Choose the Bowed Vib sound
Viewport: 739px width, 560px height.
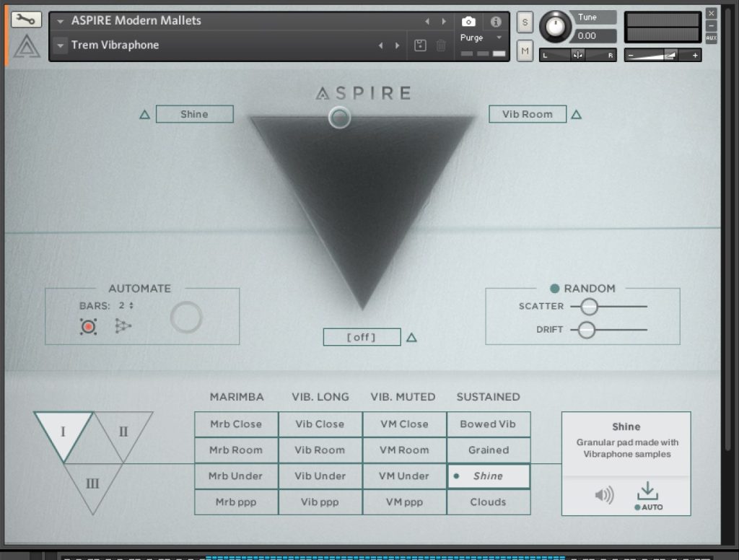(489, 424)
